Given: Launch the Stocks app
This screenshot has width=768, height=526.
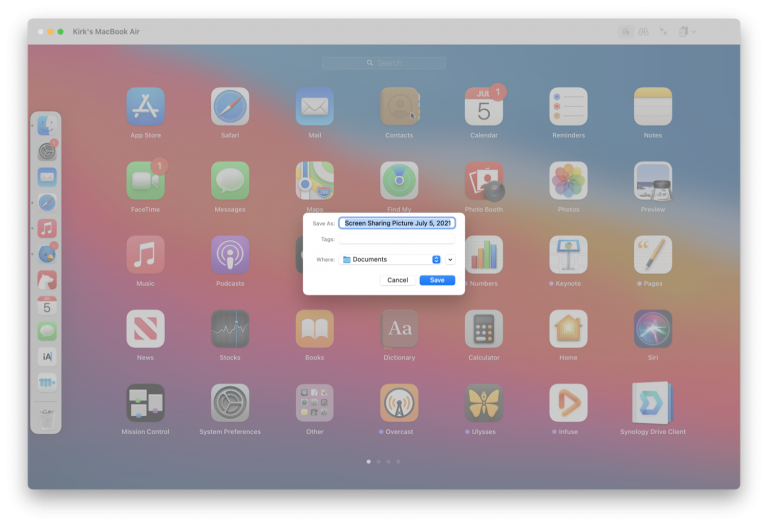Looking at the screenshot, I should 230,329.
